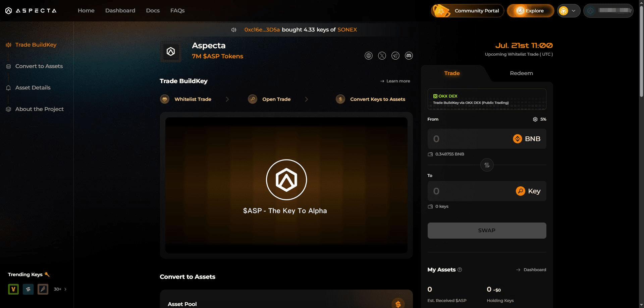Select the green V trending key
This screenshot has width=644, height=308.
13,289
